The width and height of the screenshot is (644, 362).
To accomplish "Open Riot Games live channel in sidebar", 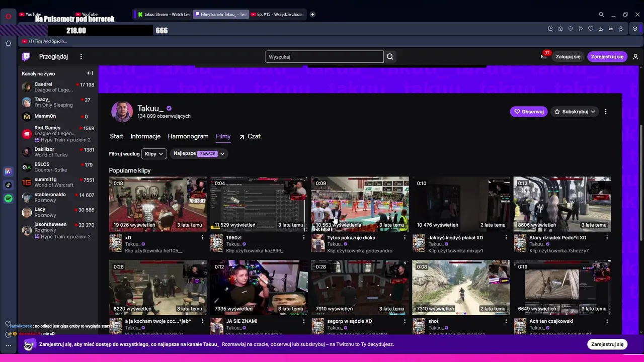I will [x=58, y=134].
